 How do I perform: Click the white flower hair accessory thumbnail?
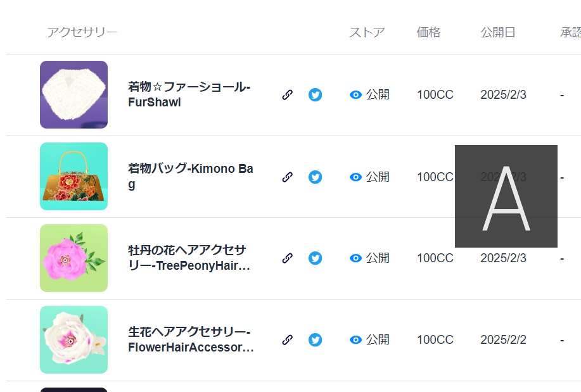[x=73, y=339]
